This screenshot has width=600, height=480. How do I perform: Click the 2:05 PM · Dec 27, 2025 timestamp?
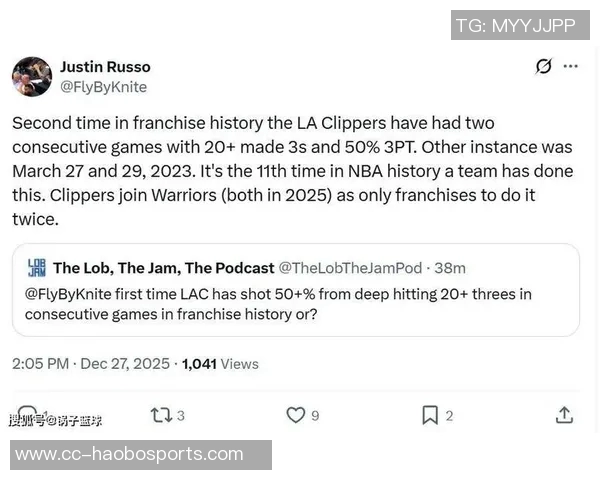(91, 363)
